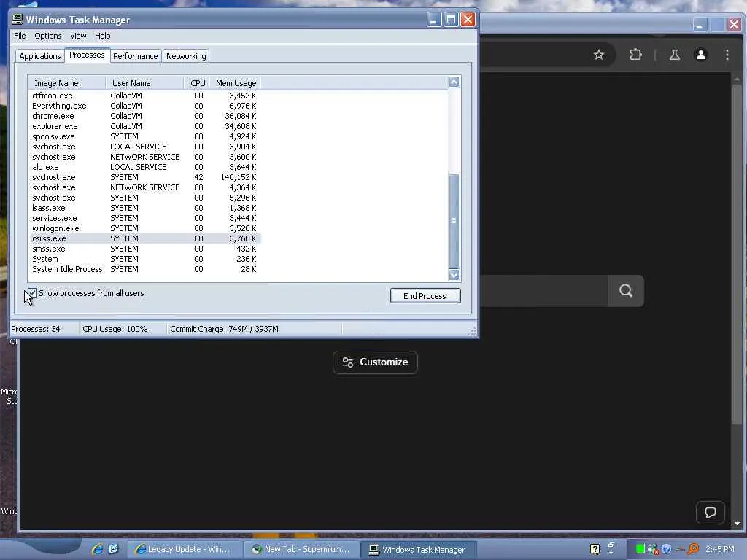Open the browser Labs flask icon
Screen dimensions: 747x560
point(675,55)
